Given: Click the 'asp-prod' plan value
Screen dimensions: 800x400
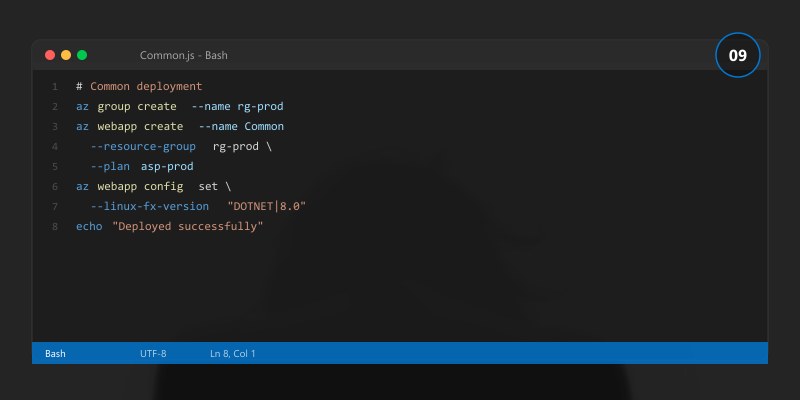Looking at the screenshot, I should tap(167, 167).
